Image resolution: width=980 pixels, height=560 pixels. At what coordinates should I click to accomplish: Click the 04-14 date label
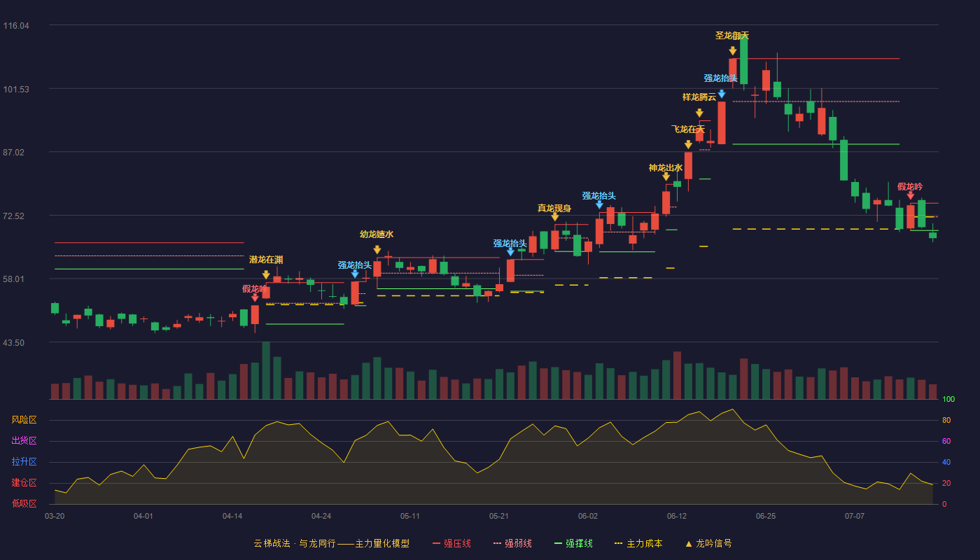pyautogui.click(x=232, y=516)
